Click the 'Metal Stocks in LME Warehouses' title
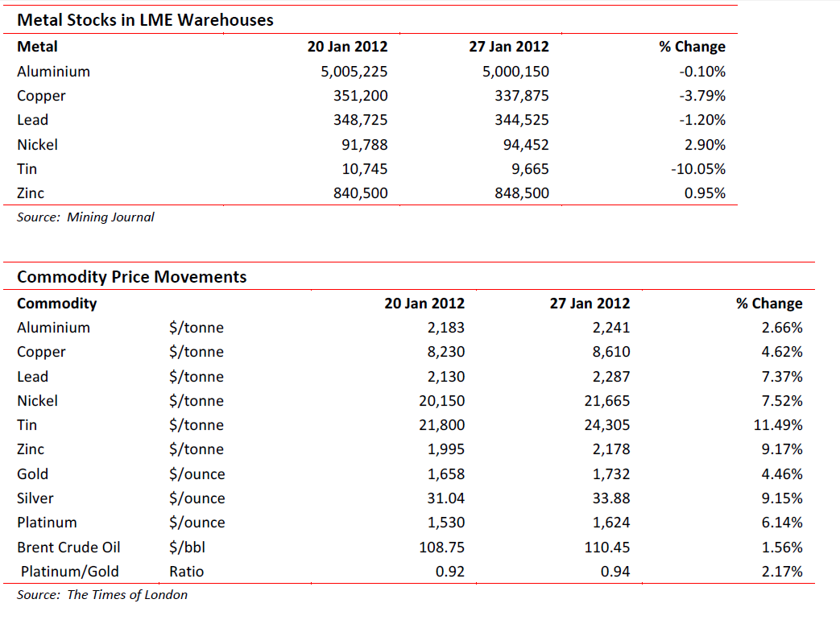The image size is (840, 624). [x=145, y=20]
